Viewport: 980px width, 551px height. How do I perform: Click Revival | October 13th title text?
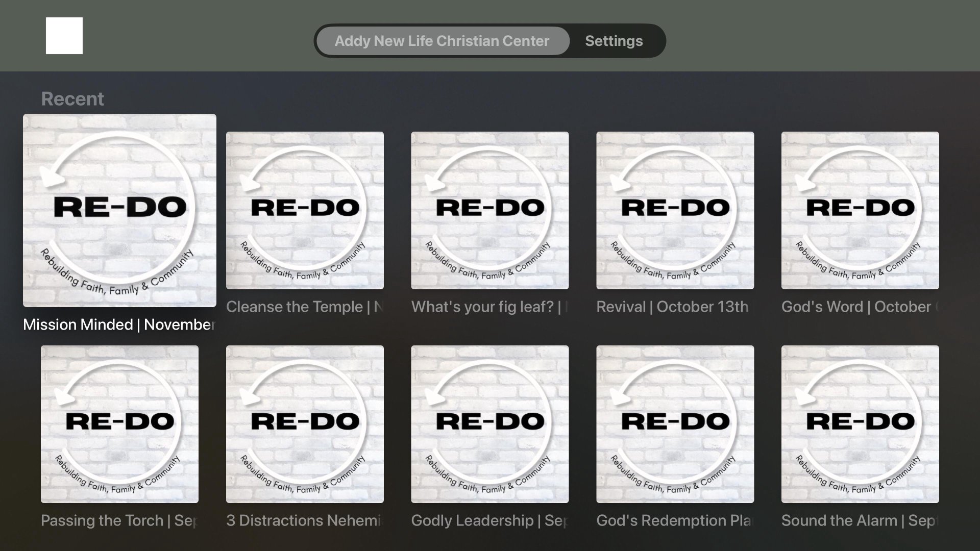click(x=672, y=307)
